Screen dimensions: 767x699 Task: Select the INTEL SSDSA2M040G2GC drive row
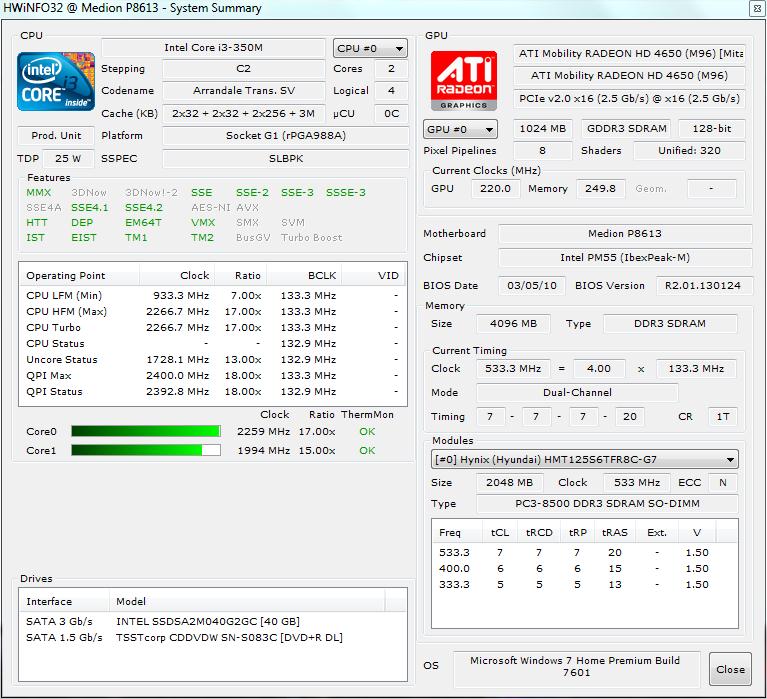(x=213, y=622)
